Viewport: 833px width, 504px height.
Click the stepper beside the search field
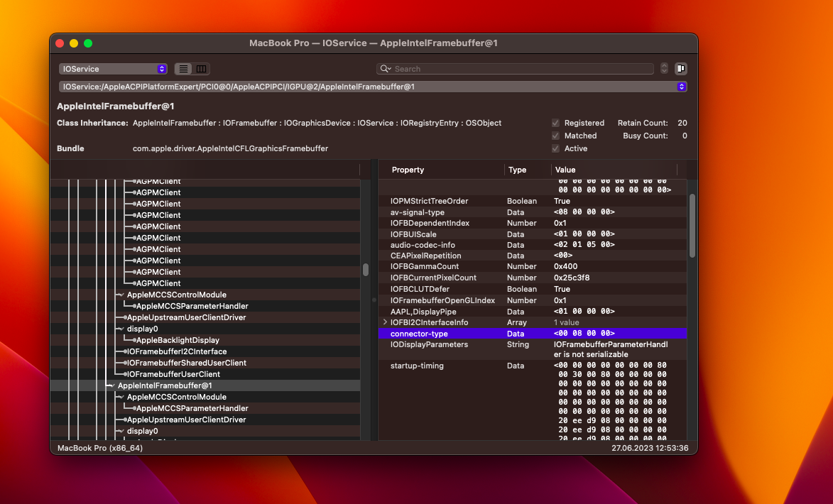664,69
